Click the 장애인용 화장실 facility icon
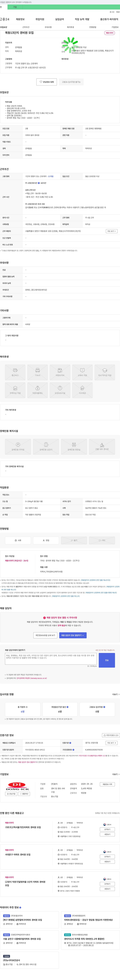The width and height of the screenshot is (120, 980). (74, 447)
